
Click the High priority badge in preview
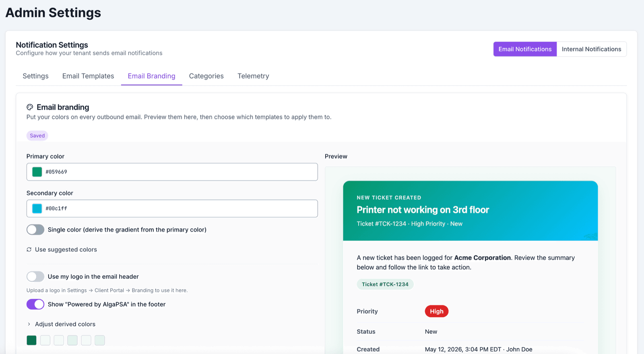point(437,311)
